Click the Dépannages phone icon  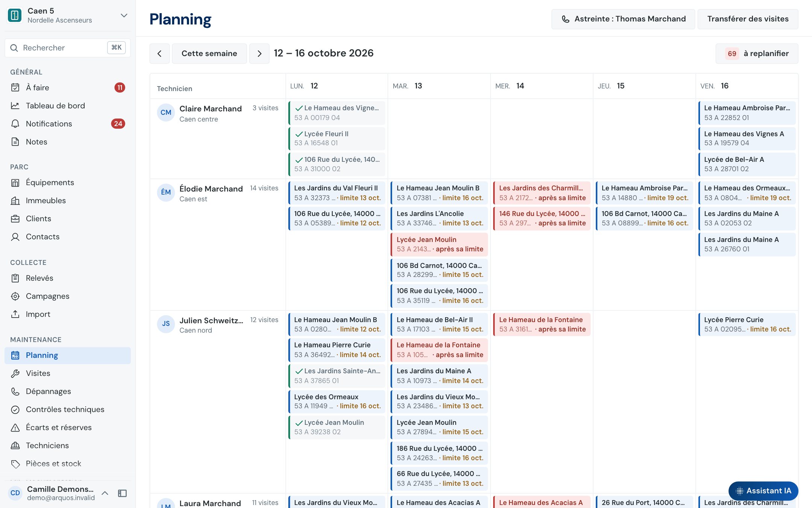point(15,391)
